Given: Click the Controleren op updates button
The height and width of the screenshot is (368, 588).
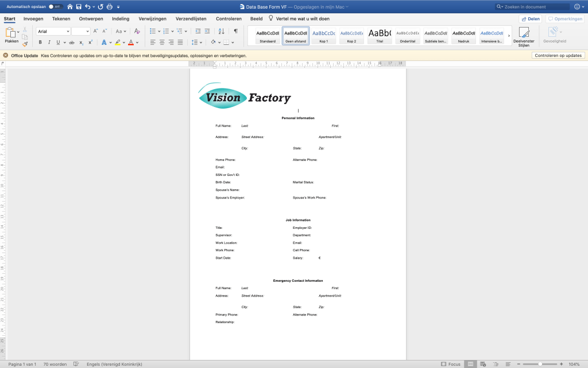Looking at the screenshot, I should tap(558, 55).
